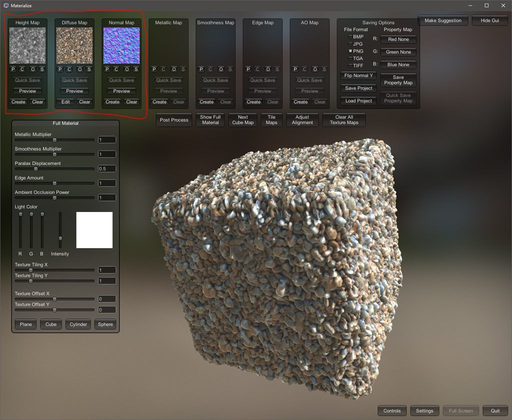Open the Blue None channel selector

pos(398,64)
